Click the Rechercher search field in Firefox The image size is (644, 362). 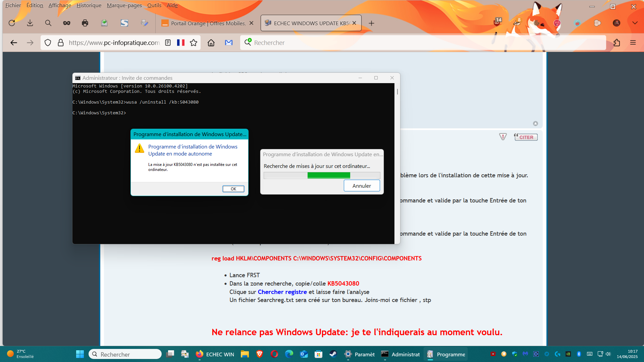pos(423,43)
